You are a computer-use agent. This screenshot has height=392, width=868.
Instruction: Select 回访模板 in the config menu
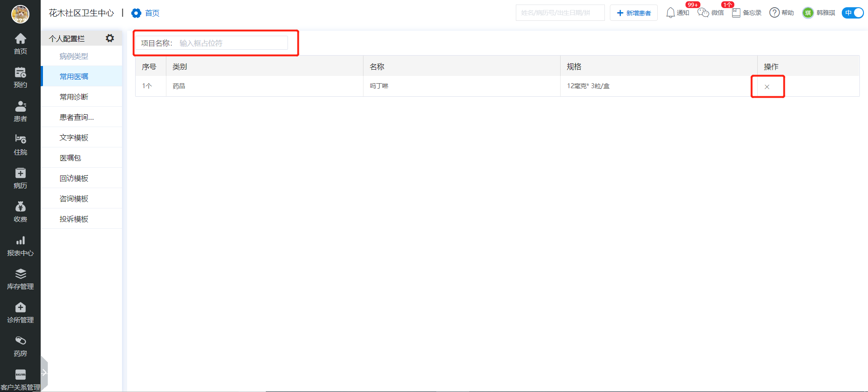click(x=81, y=178)
